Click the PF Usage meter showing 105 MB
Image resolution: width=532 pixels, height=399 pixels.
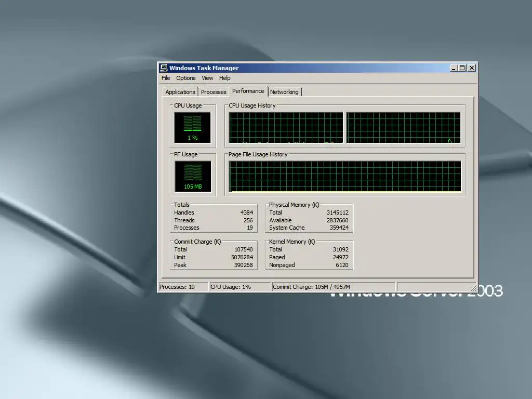193,177
